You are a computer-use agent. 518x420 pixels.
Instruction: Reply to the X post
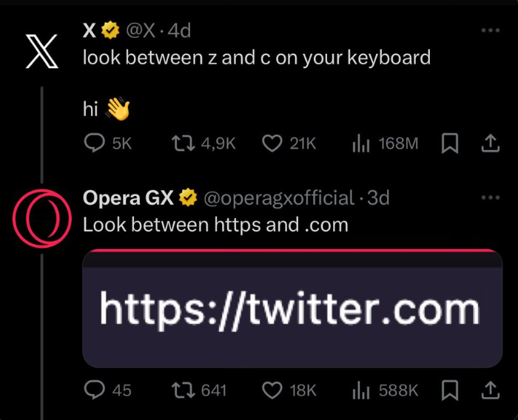coord(94,143)
